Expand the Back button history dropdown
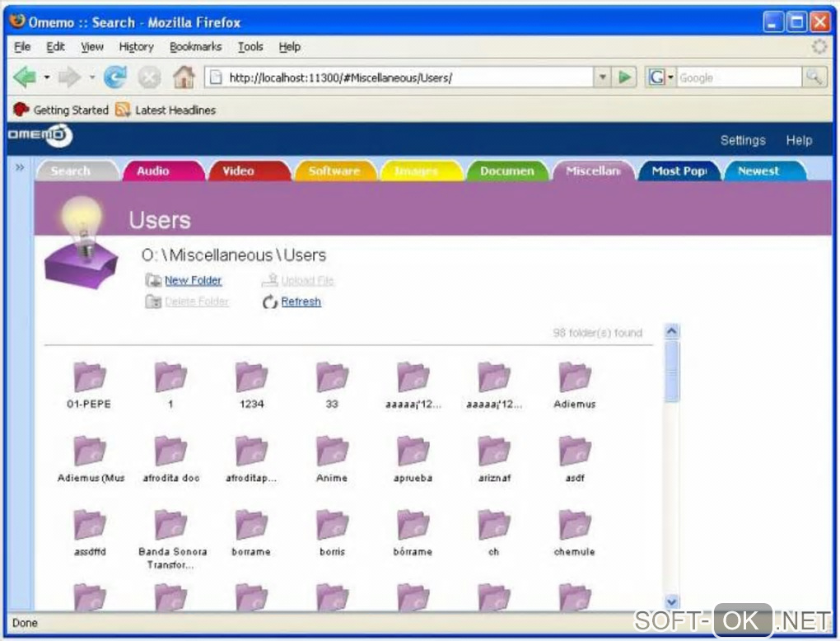The height and width of the screenshot is (641, 840). click(x=47, y=77)
